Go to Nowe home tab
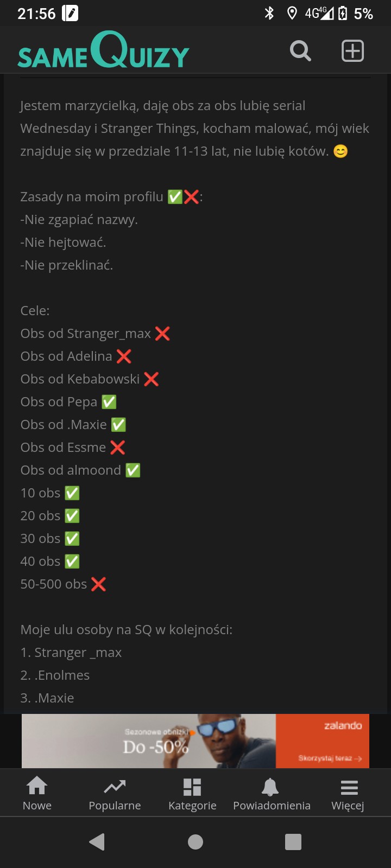This screenshot has width=391, height=868. 37,794
